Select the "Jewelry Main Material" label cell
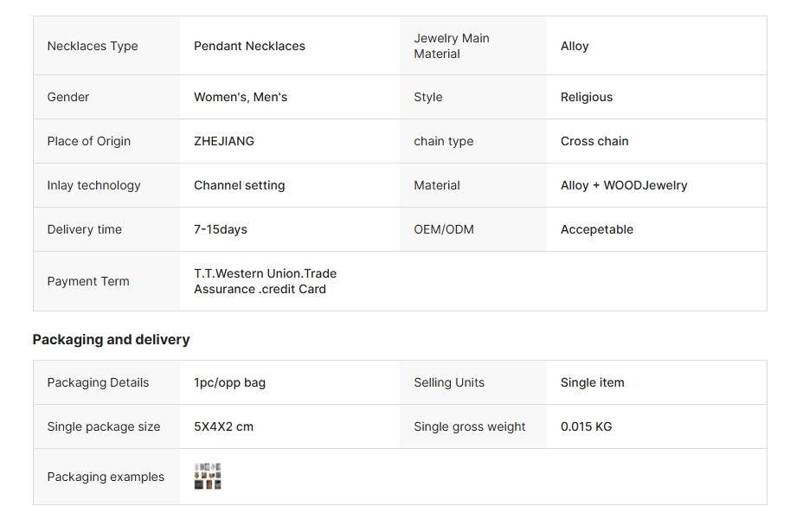This screenshot has width=790, height=532. (452, 46)
